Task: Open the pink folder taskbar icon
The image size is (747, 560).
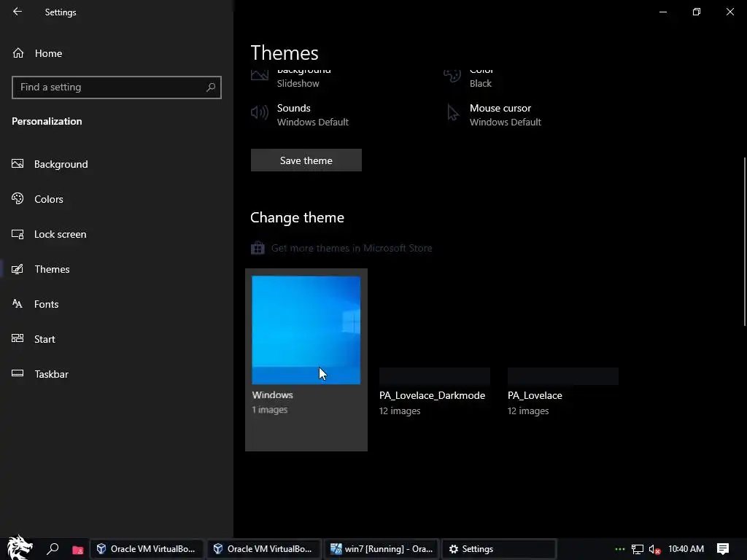Action: point(77,550)
